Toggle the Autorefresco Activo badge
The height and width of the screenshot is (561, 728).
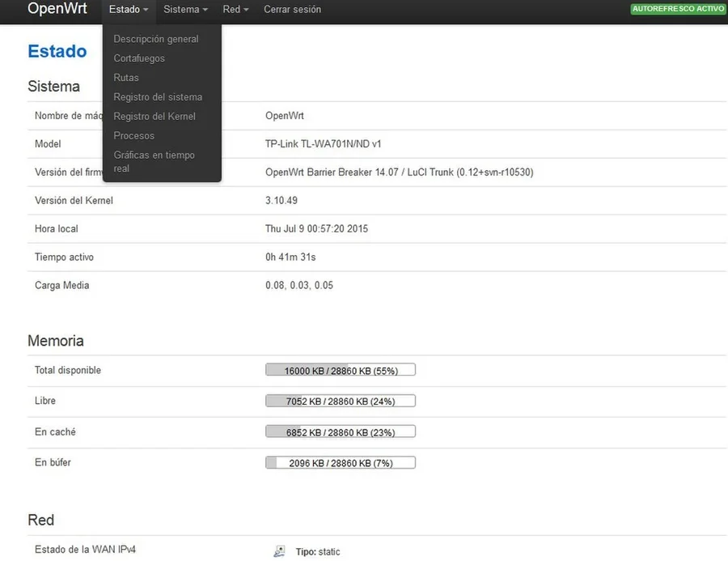coord(678,9)
